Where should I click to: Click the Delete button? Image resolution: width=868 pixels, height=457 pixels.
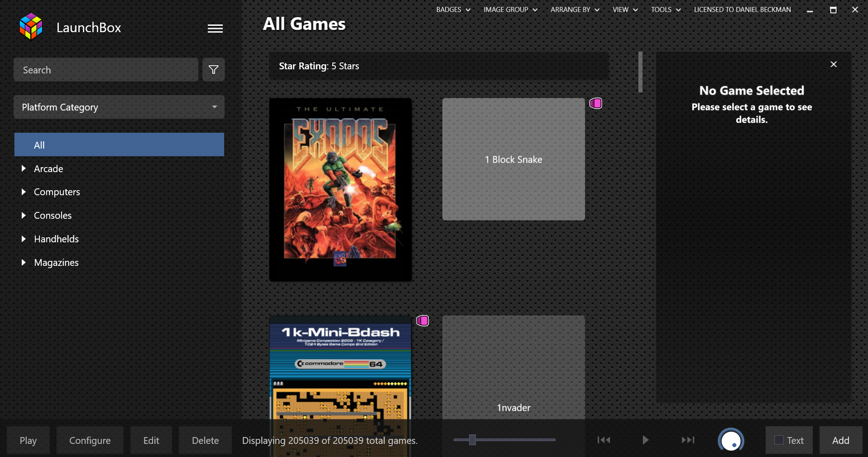tap(205, 440)
